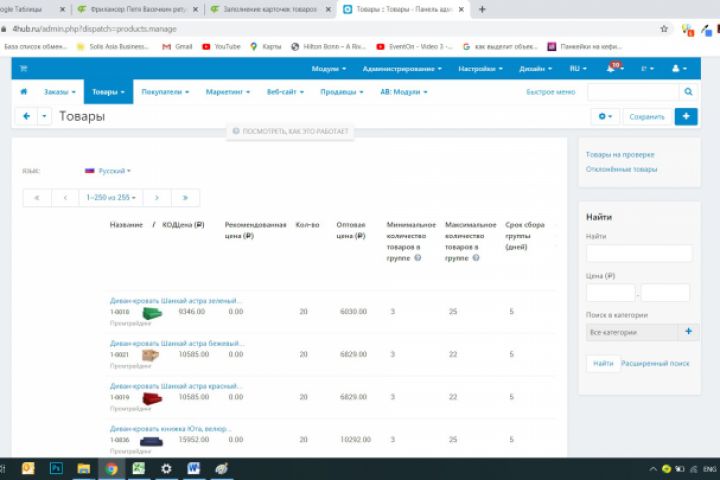Click the blue back arrow next to Товары
The height and width of the screenshot is (480, 720).
(27, 116)
